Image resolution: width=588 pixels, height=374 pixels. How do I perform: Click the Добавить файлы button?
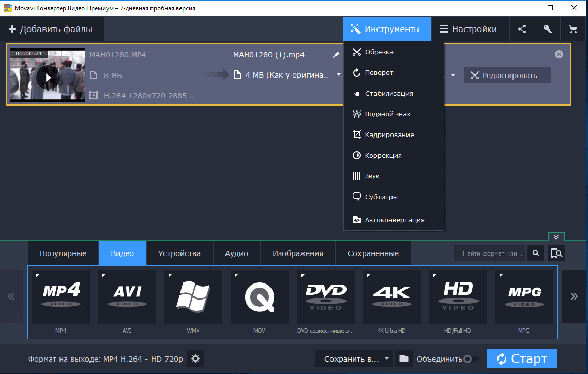click(x=51, y=29)
